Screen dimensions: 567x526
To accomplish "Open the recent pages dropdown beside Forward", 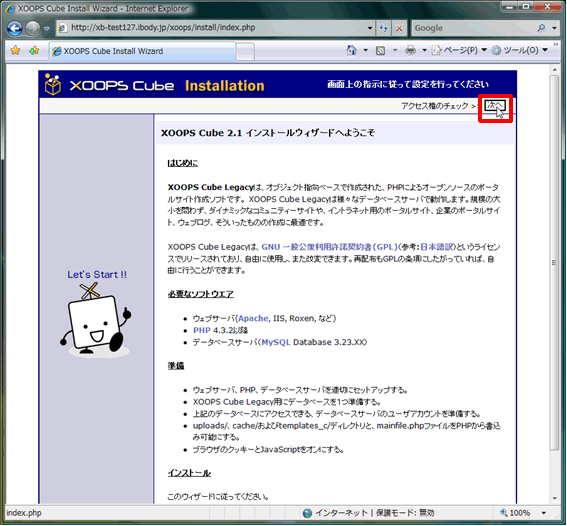I will coord(47,28).
